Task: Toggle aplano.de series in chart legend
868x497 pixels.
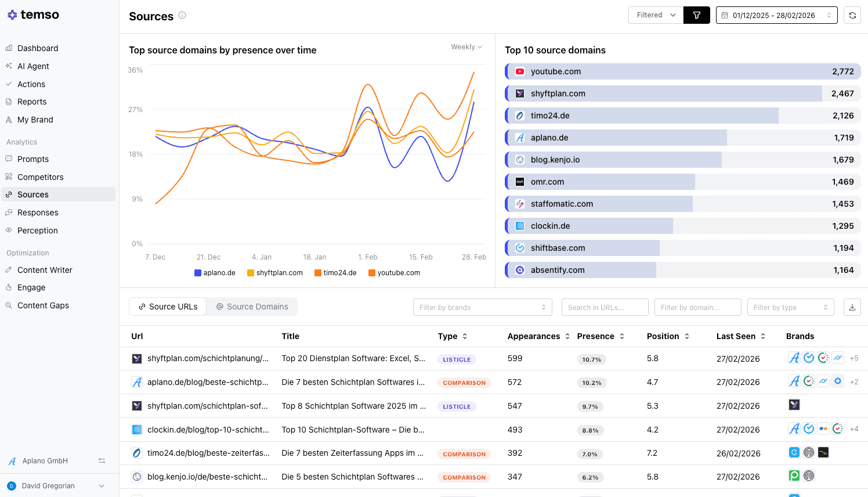Action: 215,273
